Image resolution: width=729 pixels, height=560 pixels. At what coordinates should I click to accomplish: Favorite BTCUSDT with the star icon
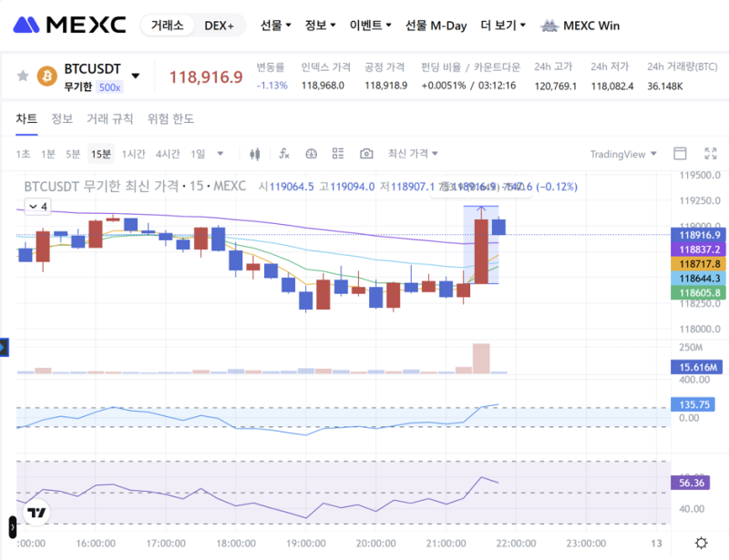tap(22, 76)
